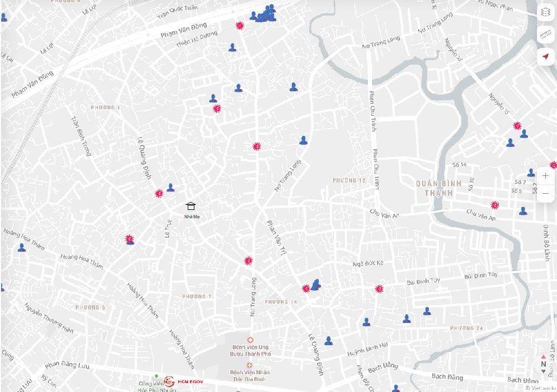The width and height of the screenshot is (557, 392).
Task: Click patient marker above Nơ Trang Long label
Action: pos(303,140)
